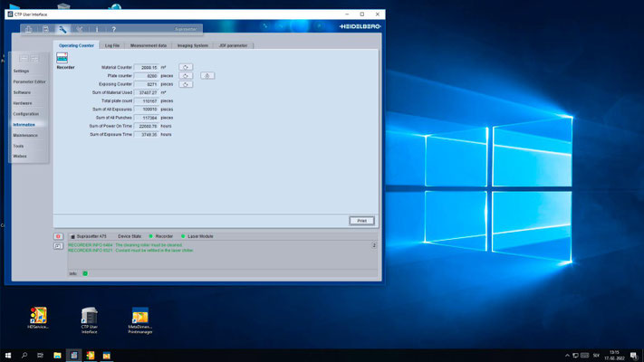Click the red error messages icon
Screen dimensions: 644x362
59,235
